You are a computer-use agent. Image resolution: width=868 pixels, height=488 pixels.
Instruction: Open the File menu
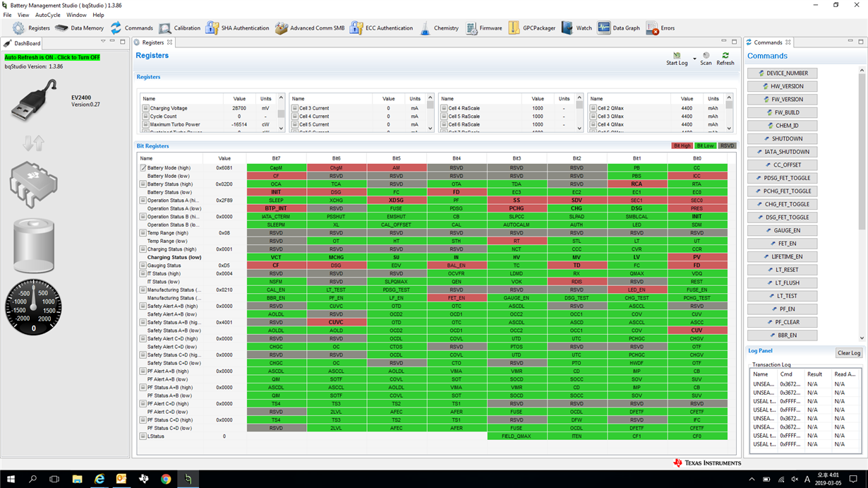[x=7, y=15]
